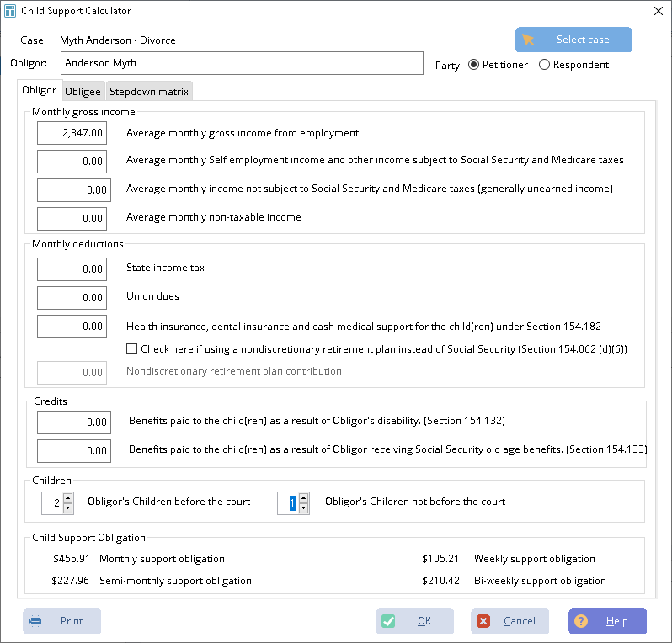672x643 pixels.
Task: Increase Obligor's Children before the court
Action: pos(67,497)
